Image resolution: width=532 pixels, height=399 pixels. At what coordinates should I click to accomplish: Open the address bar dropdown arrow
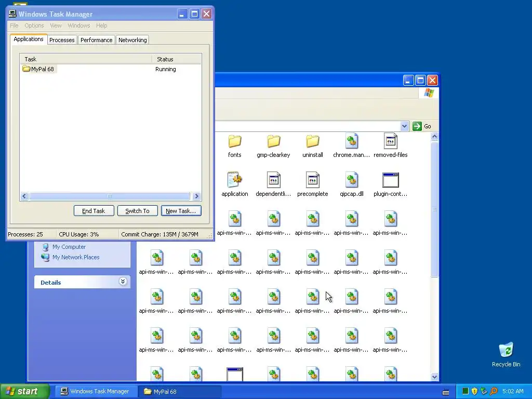click(x=404, y=126)
